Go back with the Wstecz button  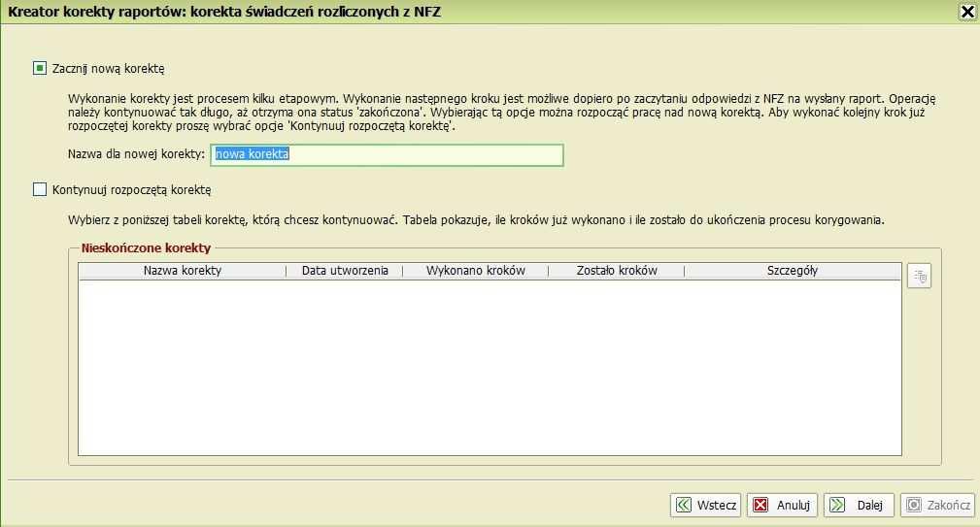point(706,505)
